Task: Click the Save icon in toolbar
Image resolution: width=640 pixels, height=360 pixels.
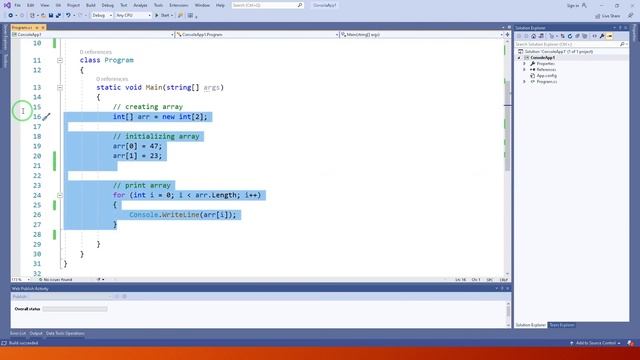Action: 51,16
